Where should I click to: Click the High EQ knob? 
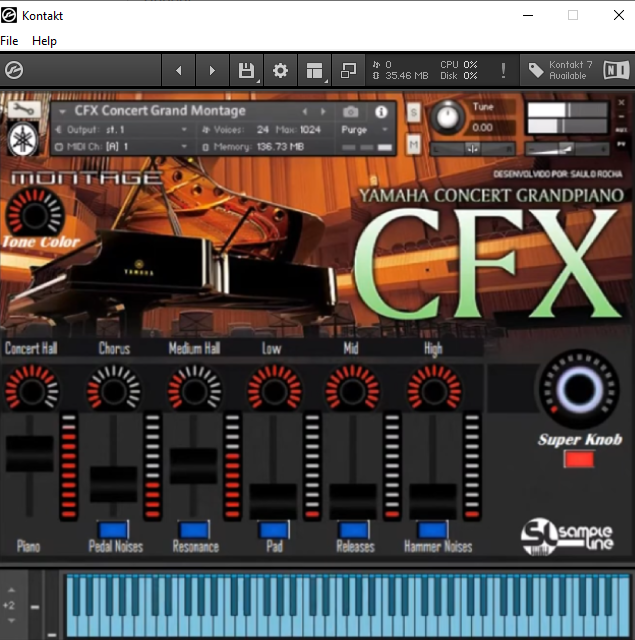(434, 391)
